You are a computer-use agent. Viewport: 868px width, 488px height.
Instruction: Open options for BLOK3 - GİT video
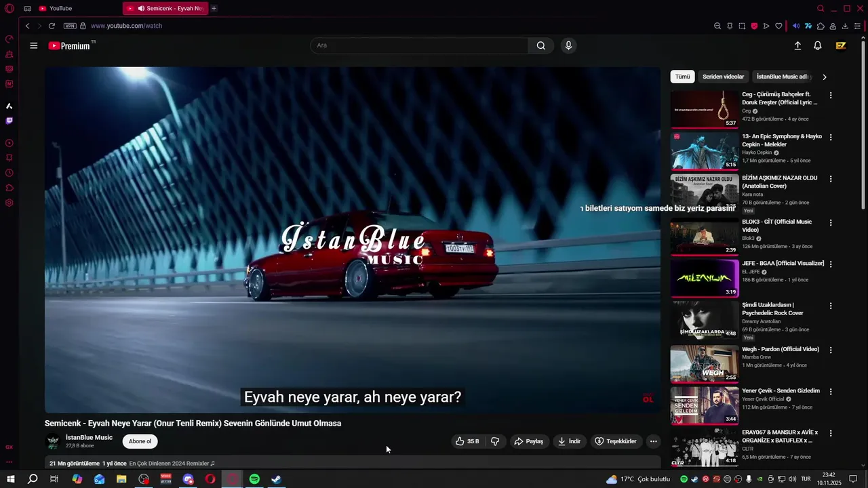pos(831,222)
